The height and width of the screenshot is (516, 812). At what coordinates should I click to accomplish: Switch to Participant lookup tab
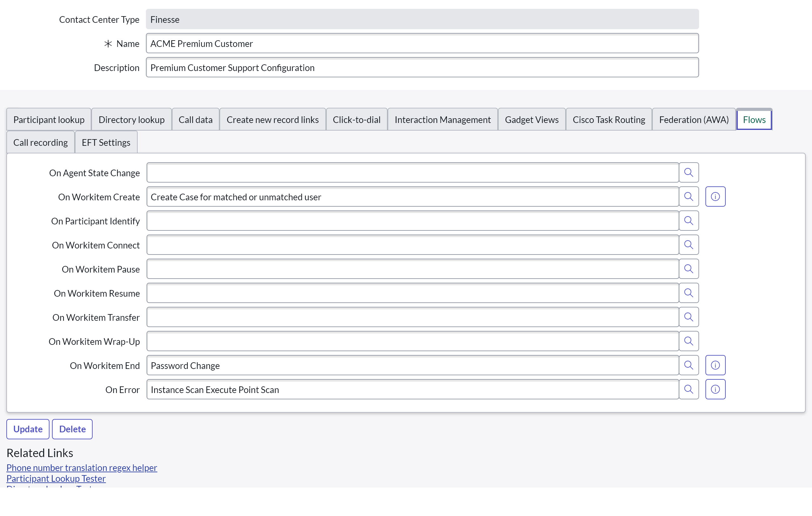pyautogui.click(x=49, y=119)
